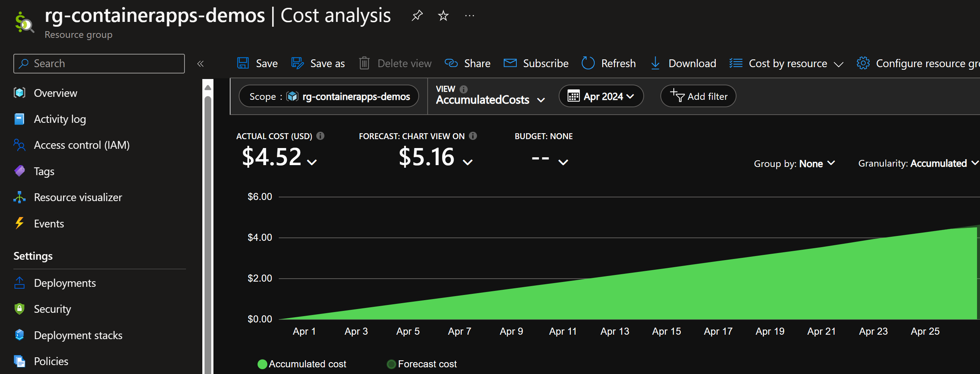Click the Refresh circular arrow icon

(x=588, y=63)
